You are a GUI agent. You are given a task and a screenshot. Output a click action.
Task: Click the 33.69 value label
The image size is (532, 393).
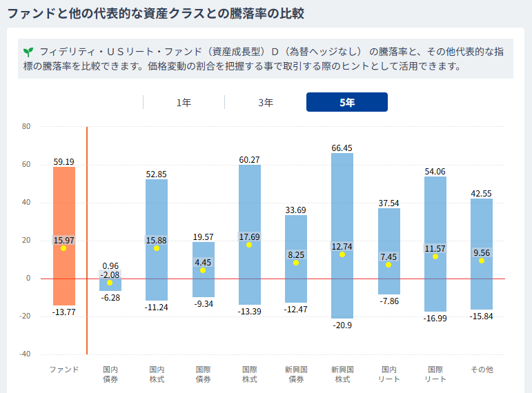[295, 210]
